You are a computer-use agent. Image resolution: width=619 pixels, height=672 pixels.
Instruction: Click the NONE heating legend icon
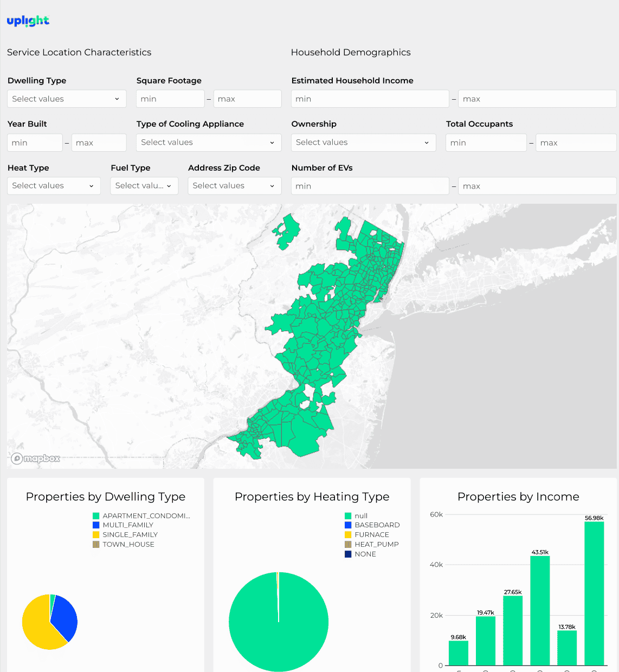pos(348,554)
